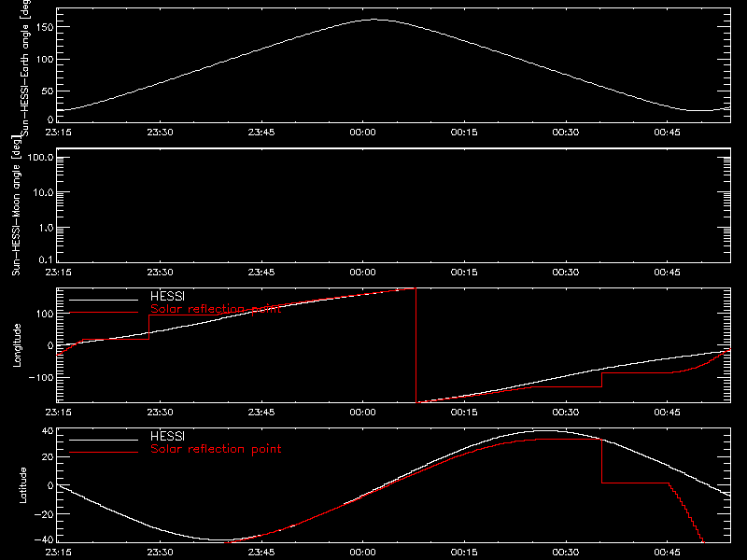This screenshot has height=560, width=747.
Task: Click the peak of the Earth angle curve
Action: (x=374, y=20)
